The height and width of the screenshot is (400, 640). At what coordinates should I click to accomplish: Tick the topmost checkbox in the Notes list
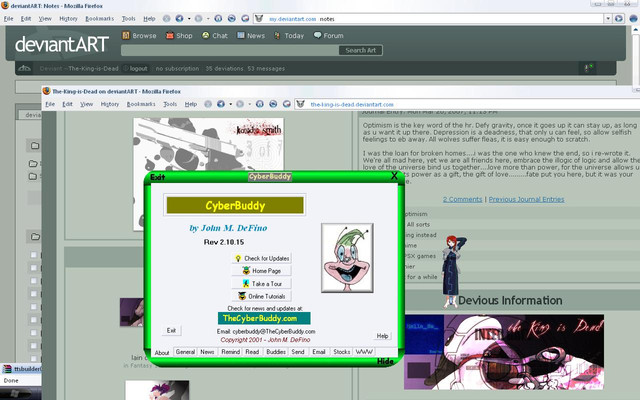tap(33, 255)
